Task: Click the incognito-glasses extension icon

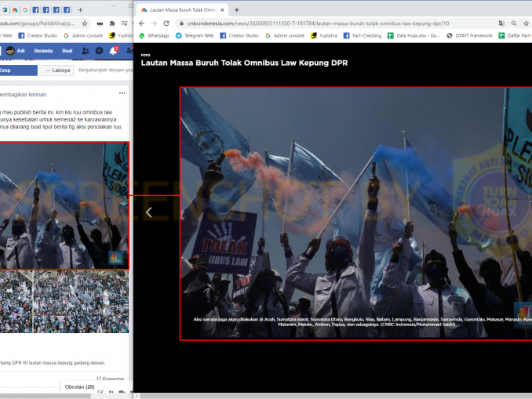Action: tap(100, 24)
